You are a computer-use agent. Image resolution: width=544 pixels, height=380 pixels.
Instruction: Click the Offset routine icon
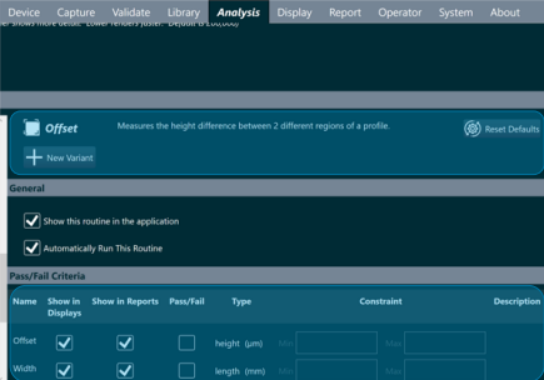click(31, 128)
